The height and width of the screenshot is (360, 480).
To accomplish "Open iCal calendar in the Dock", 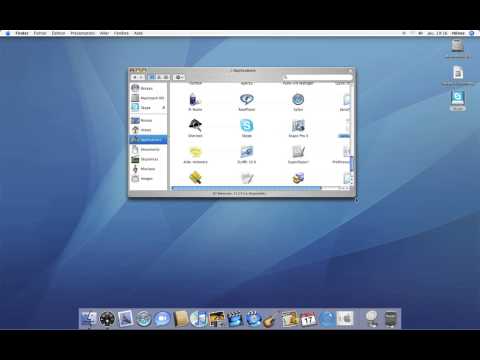I will pyautogui.click(x=308, y=319).
